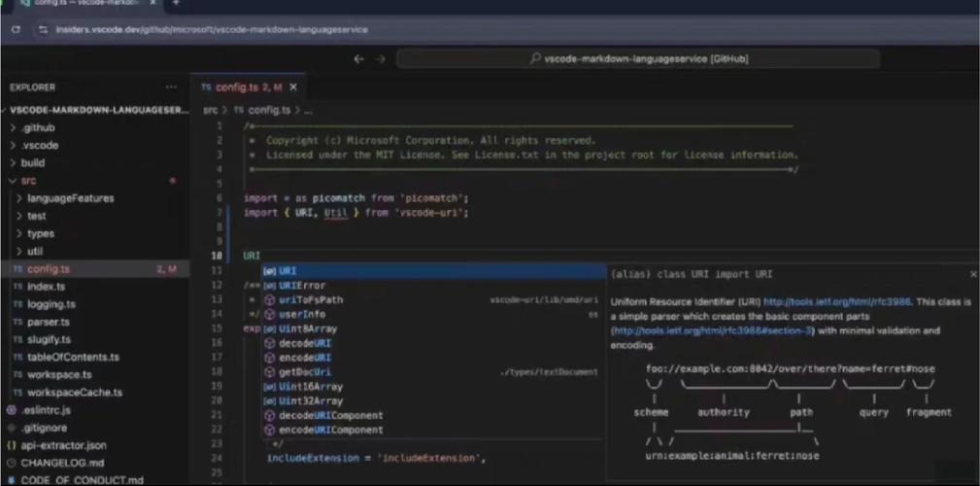980x486 pixels.
Task: Select getDocUri suggestion
Action: [x=434, y=372]
